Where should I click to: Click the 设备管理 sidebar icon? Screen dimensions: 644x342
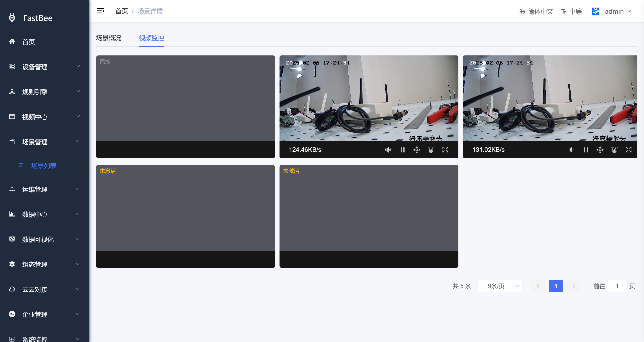12,67
